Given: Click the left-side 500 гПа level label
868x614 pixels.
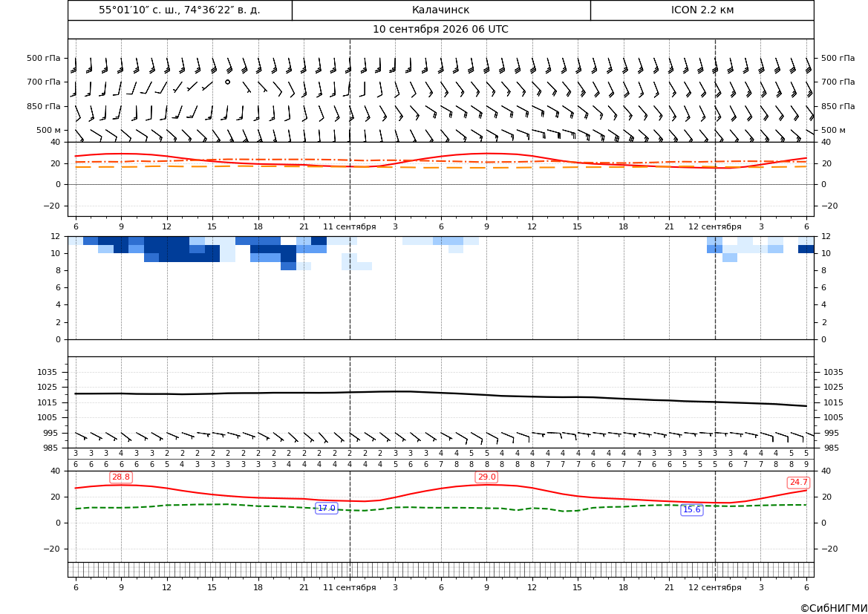Looking at the screenshot, I should coord(44,58).
